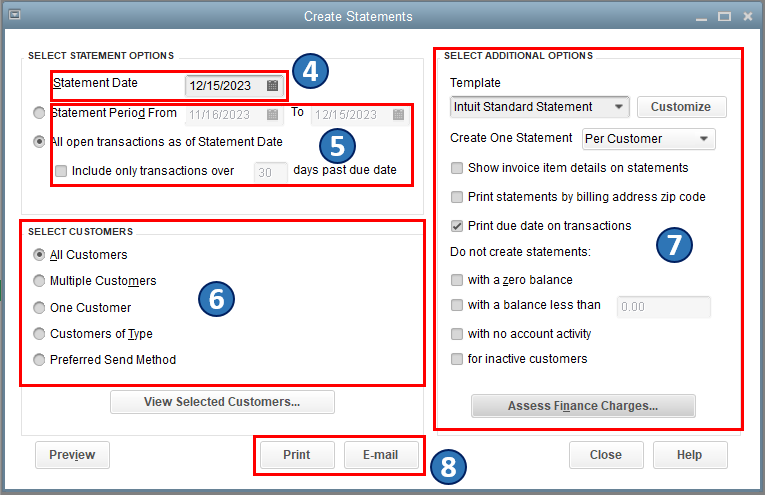Enable Include only transactions over checkbox
This screenshot has height=495, width=765.
(61, 171)
